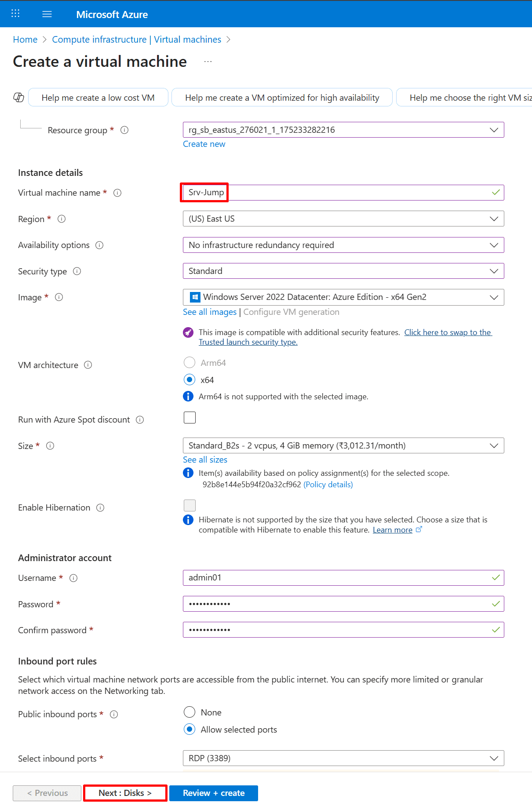Click the Username input field
Viewport: 532px width, 810px height.
[339, 578]
